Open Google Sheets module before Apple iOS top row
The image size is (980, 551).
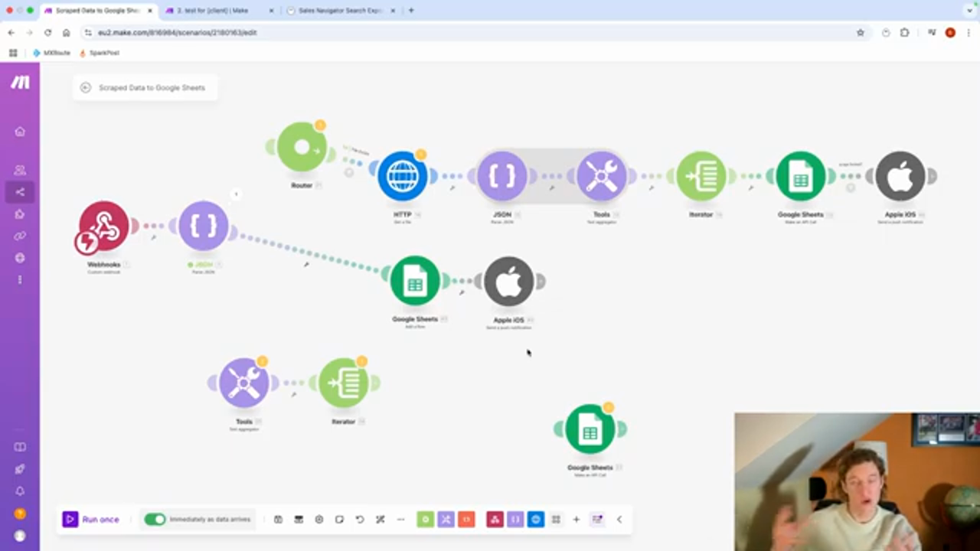tap(801, 176)
